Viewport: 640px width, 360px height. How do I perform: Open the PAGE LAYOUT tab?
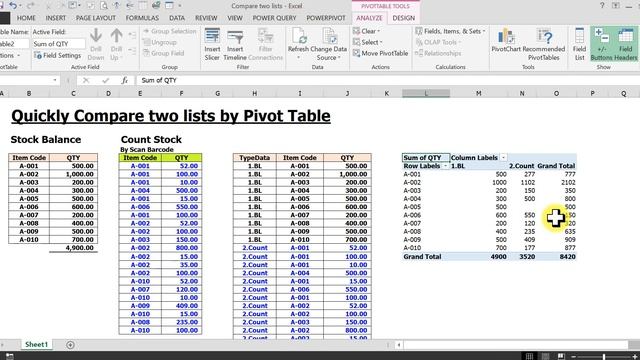tap(96, 18)
